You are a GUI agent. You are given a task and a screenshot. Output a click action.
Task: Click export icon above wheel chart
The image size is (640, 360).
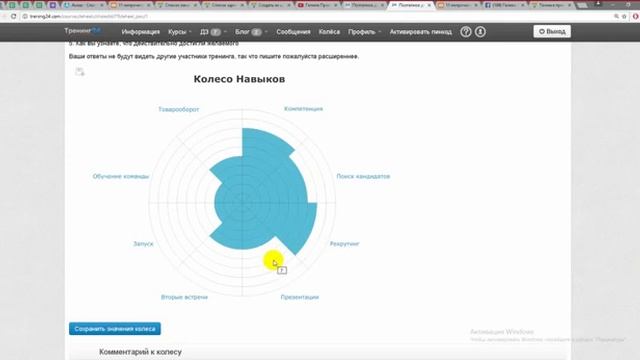click(80, 72)
